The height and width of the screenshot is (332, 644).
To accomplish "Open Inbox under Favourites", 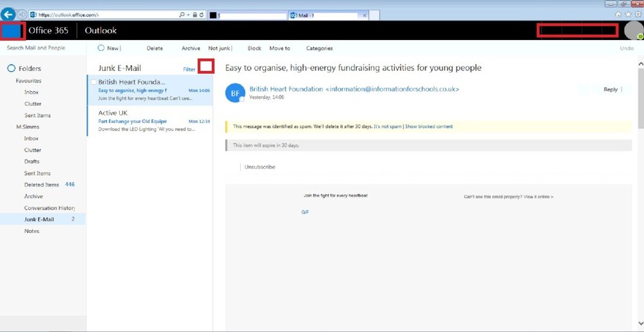I will (31, 92).
